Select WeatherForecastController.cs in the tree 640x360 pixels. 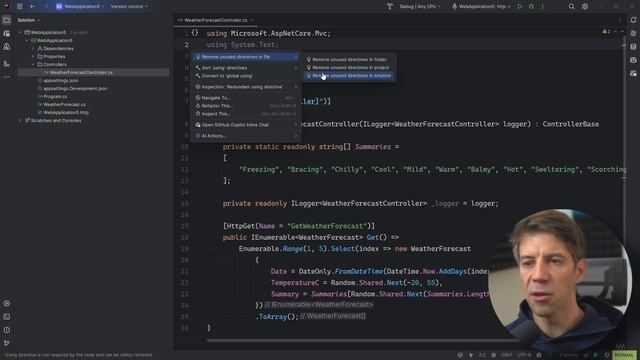click(x=93, y=73)
